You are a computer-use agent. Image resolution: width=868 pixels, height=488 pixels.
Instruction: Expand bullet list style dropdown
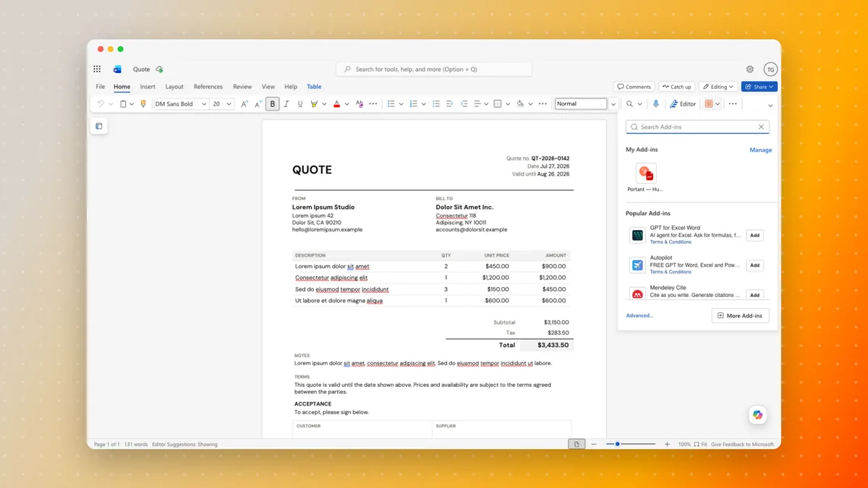pyautogui.click(x=401, y=104)
